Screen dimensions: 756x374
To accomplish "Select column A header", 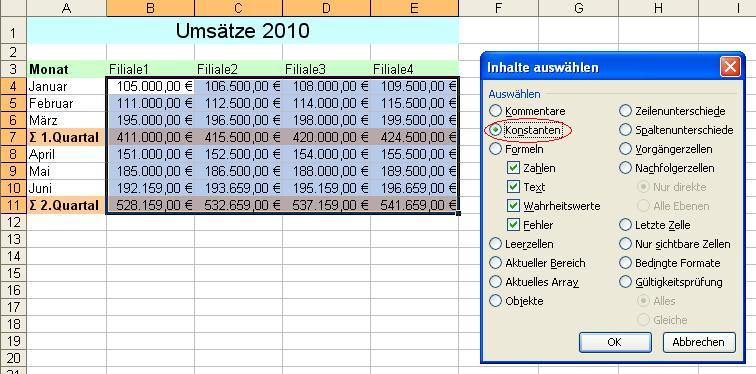I will 67,8.
